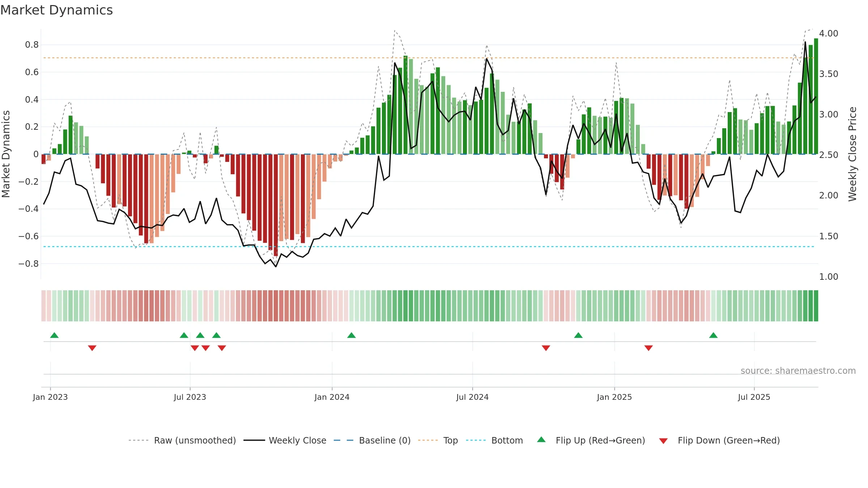Image resolution: width=868 pixels, height=488 pixels.
Task: Click the first pink heat strip cell at left end
Action: [43, 306]
